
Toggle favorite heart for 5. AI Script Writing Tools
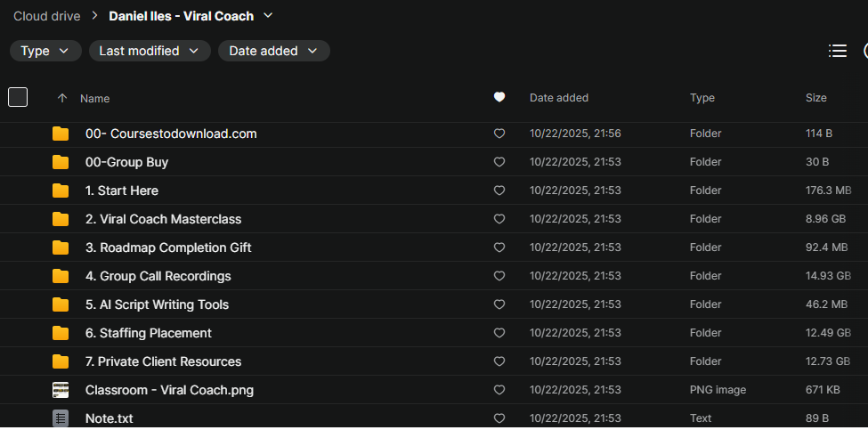click(499, 304)
